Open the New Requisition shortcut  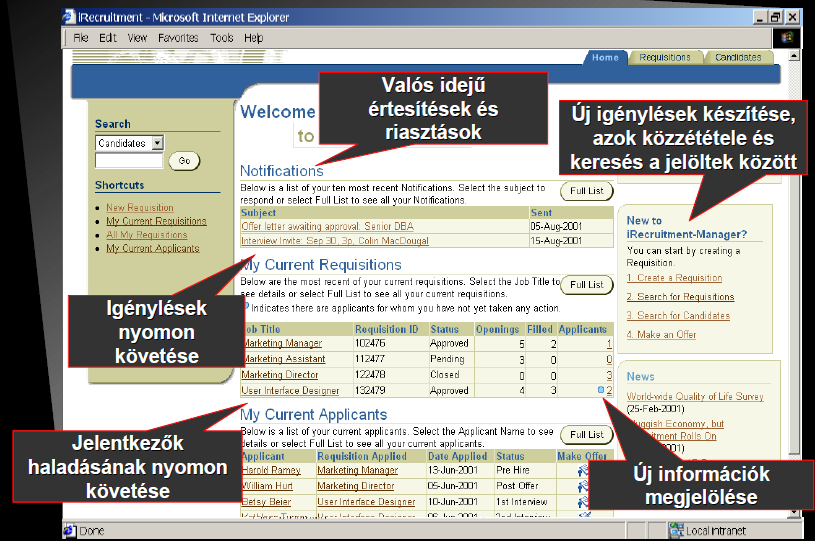[140, 207]
